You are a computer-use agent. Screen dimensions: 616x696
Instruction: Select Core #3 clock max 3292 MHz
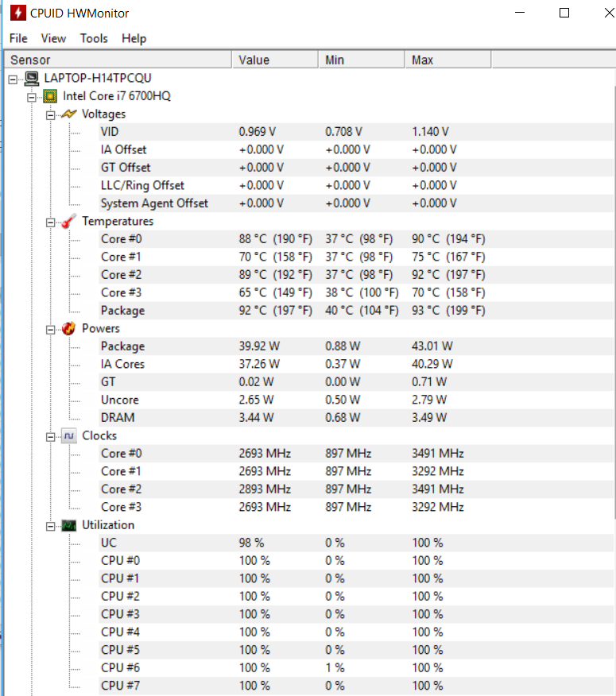[x=438, y=508]
